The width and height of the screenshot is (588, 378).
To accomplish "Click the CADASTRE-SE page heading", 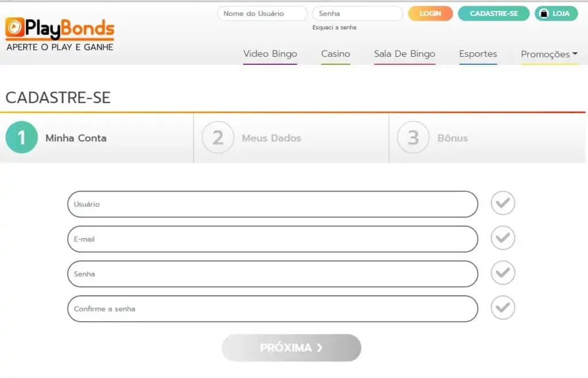I will (x=58, y=98).
